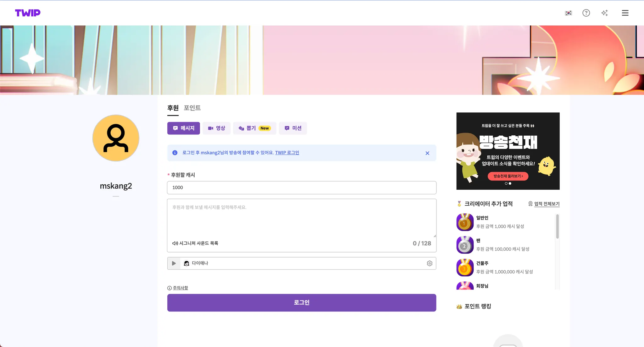644x347 pixels.
Task: Open voice settings gear icon
Action: tap(430, 263)
